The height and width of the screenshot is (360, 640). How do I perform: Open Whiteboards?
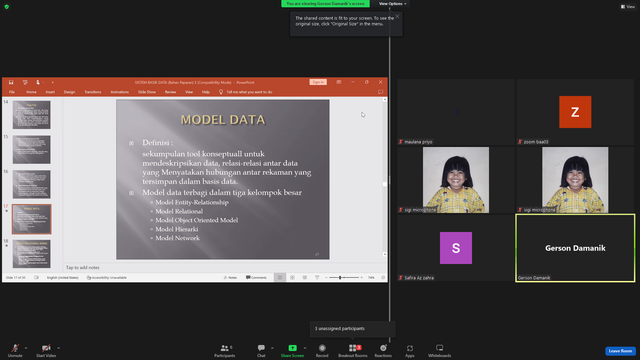(x=440, y=350)
